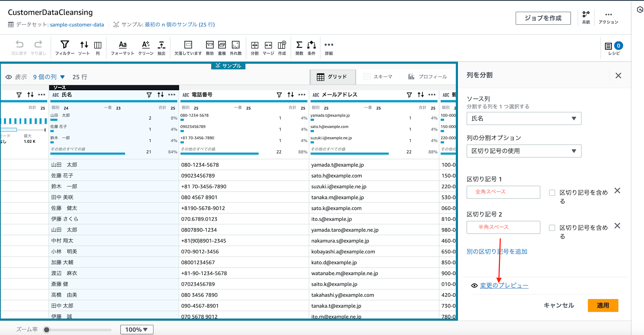Open the More details (詳細) toolbar menu
The height and width of the screenshot is (335, 644).
pos(329,48)
